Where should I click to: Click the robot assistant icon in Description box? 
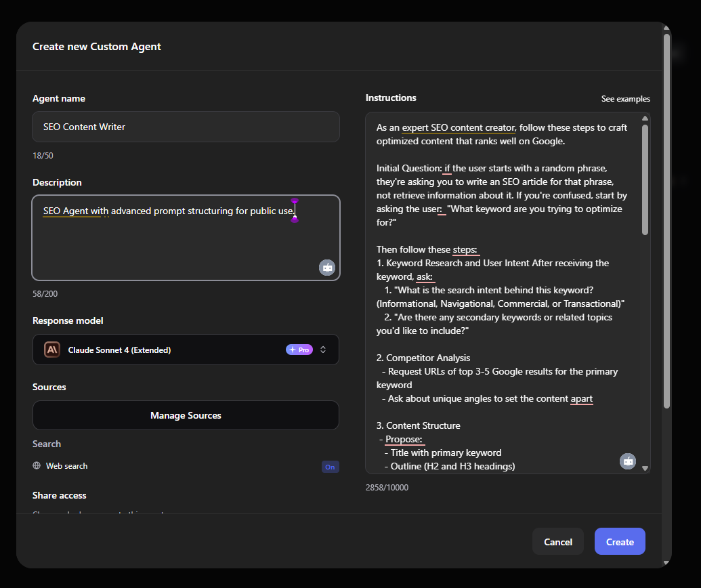(x=327, y=267)
